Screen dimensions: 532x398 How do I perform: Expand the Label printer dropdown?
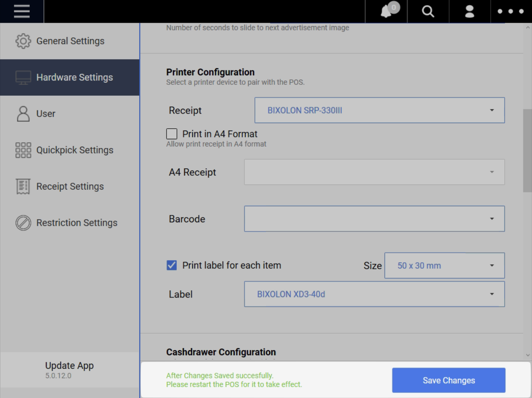374,294
